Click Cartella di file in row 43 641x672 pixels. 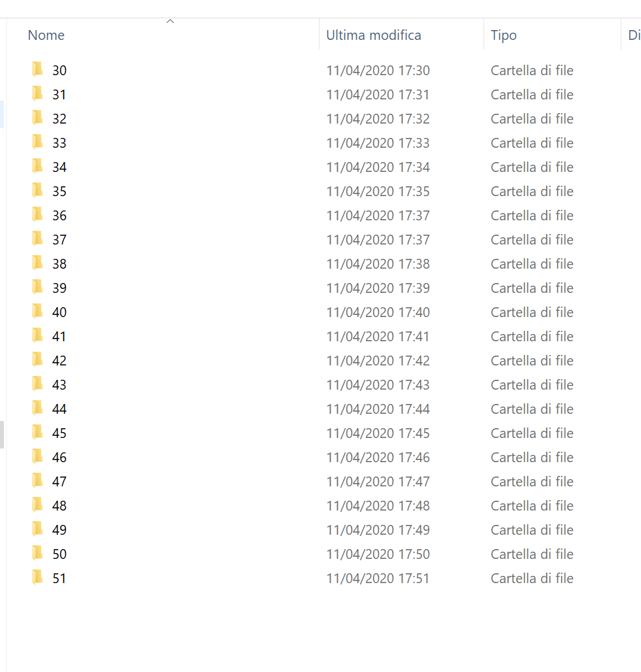tap(532, 385)
